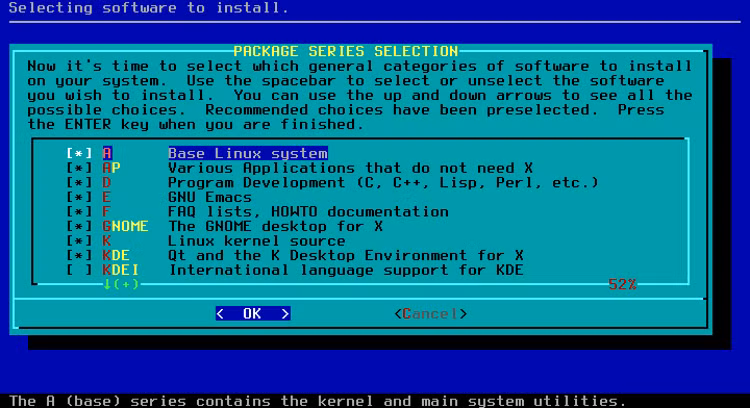Viewport: 750px width, 408px height.
Task: Click 'Various Applications that do not need X'
Action: tap(351, 168)
